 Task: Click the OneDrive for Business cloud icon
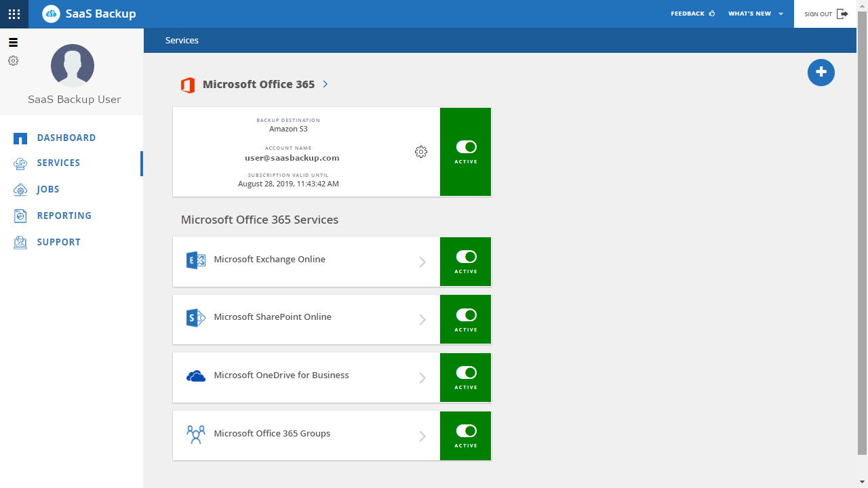click(x=196, y=376)
